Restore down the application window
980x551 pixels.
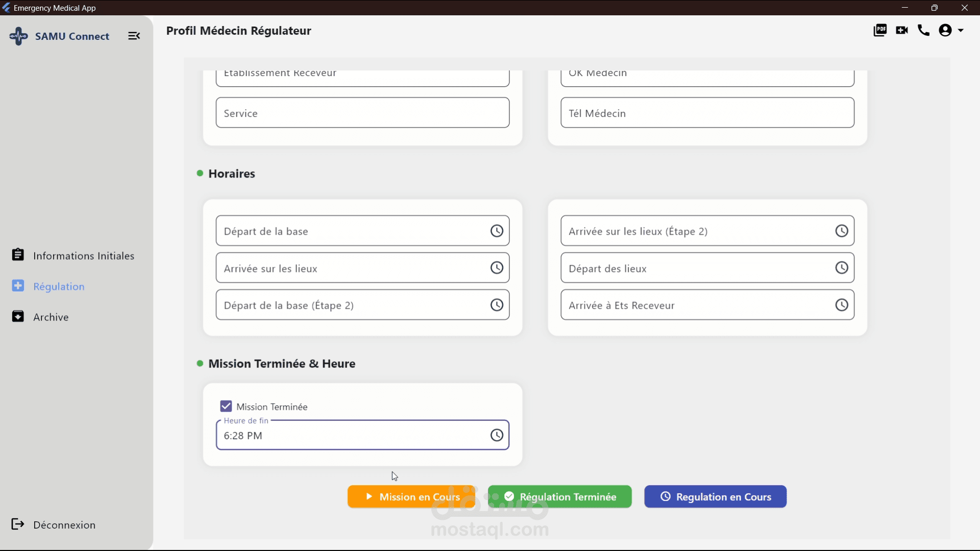(x=935, y=8)
